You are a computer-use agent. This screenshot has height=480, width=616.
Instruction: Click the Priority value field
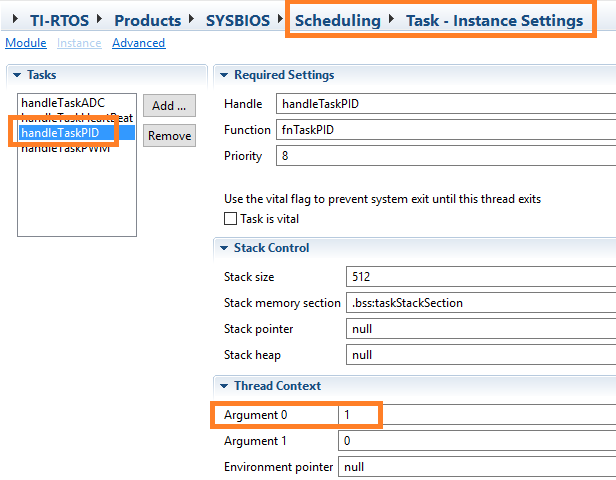tap(445, 156)
